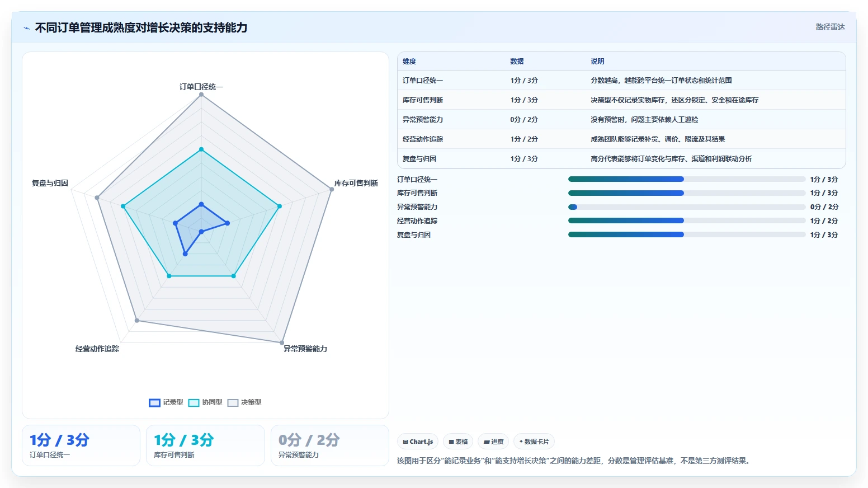Click the 路径雷达 tag in the header
868x488 pixels.
[830, 27]
